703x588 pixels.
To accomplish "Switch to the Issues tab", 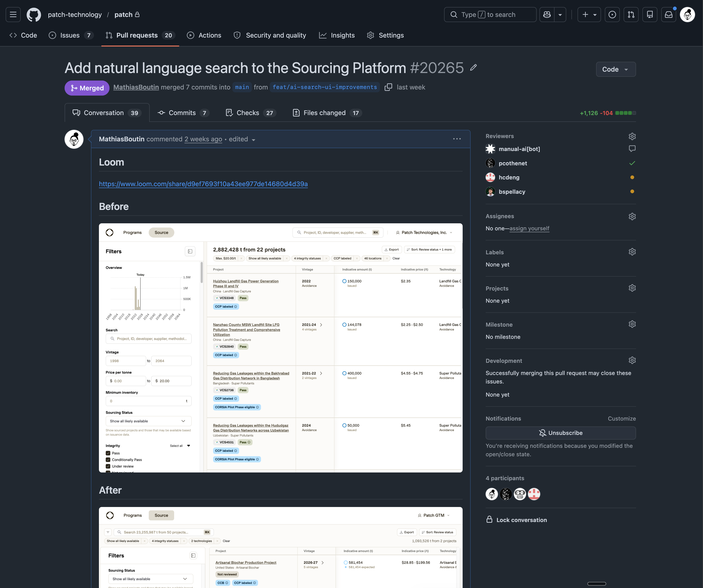I will point(71,35).
